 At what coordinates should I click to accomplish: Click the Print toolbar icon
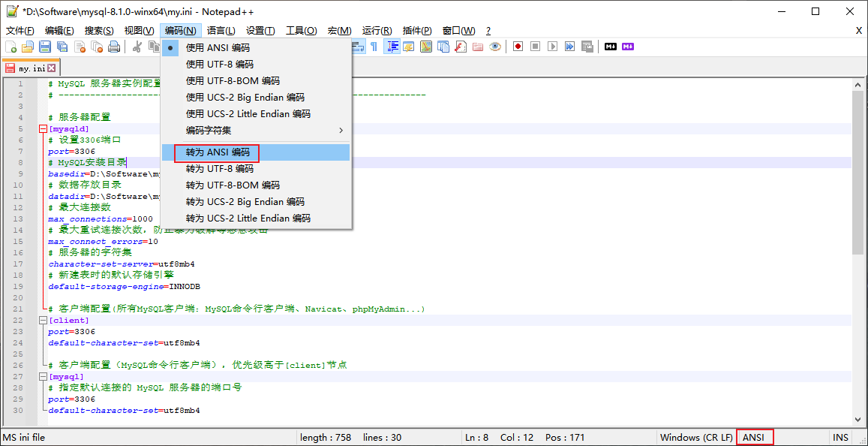114,47
